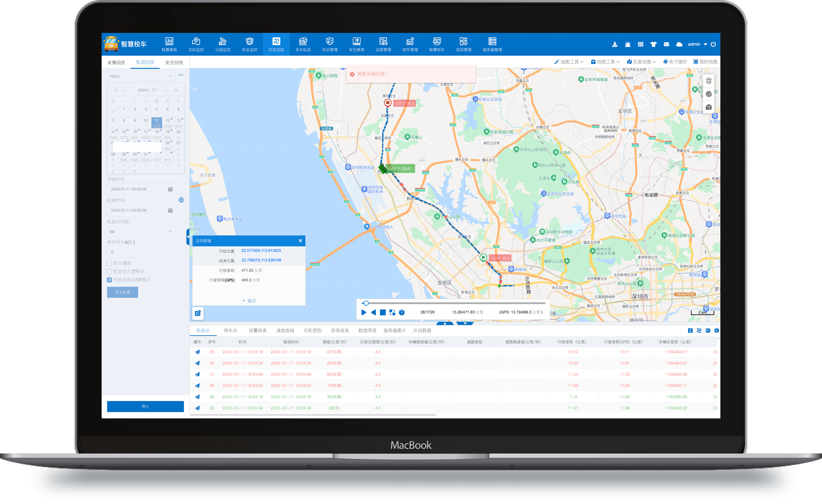This screenshot has width=822, height=504.
Task: Click the 更多配置 button
Action: coord(123,292)
